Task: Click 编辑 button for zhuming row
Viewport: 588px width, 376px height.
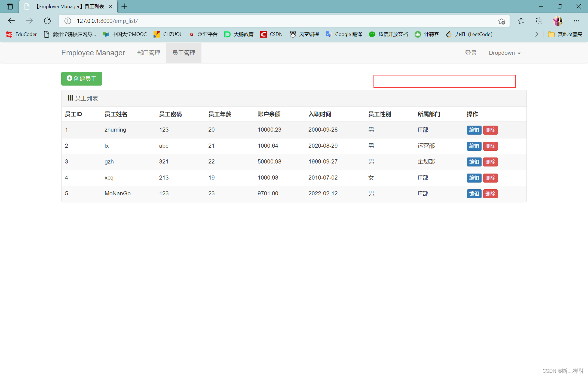Action: (474, 130)
